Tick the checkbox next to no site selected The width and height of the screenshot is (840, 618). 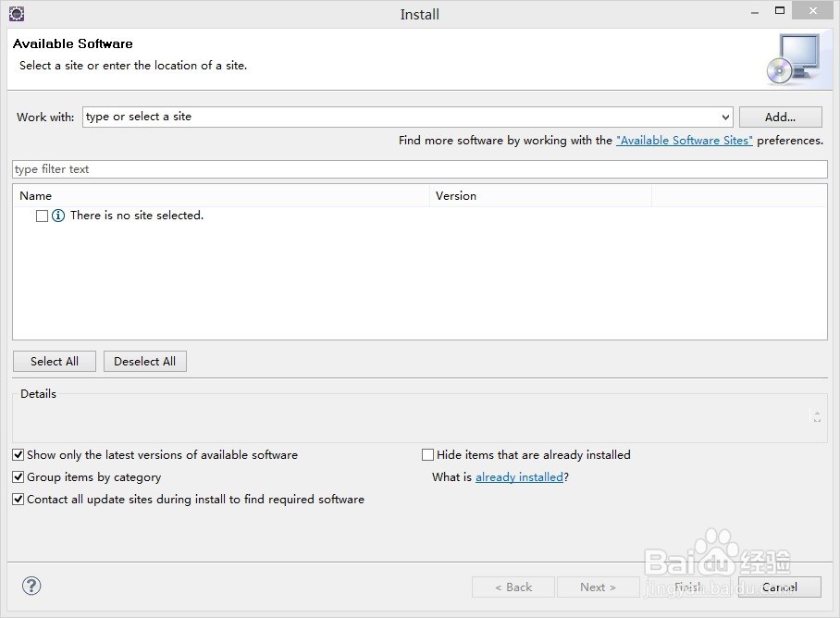click(x=42, y=216)
